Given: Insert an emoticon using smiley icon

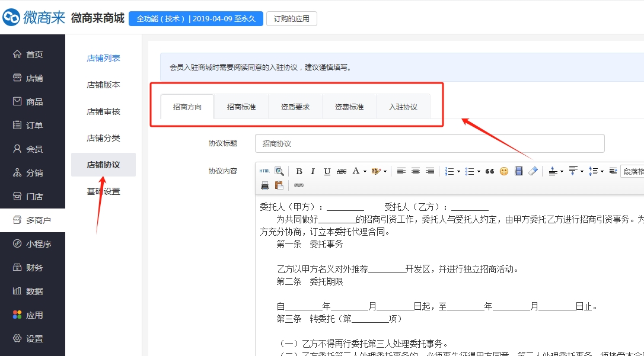Looking at the screenshot, I should 503,171.
